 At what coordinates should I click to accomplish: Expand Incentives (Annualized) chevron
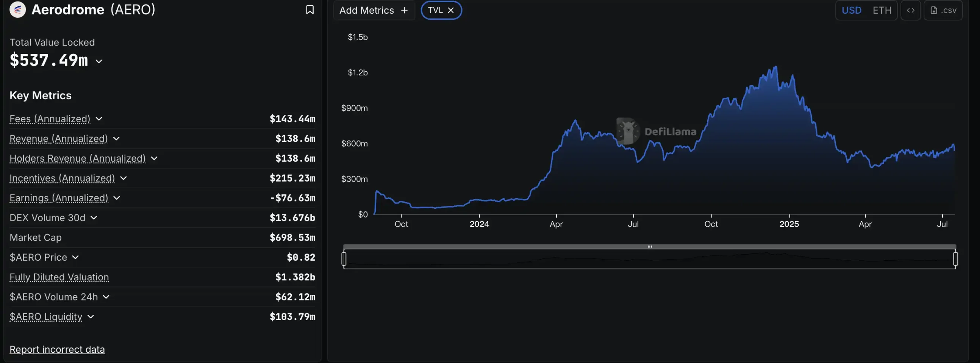[x=123, y=178]
